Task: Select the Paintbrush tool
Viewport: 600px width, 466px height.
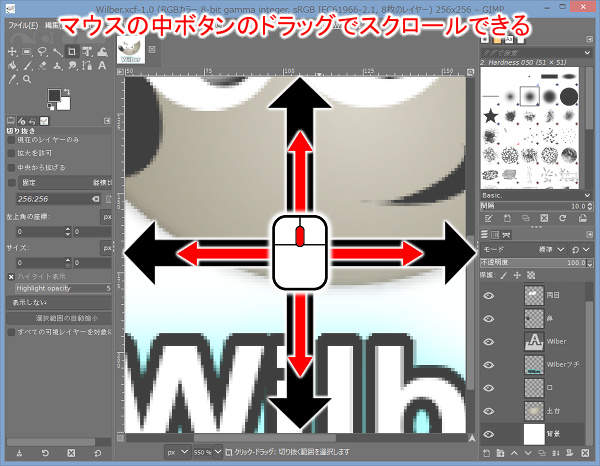Action: [x=27, y=66]
